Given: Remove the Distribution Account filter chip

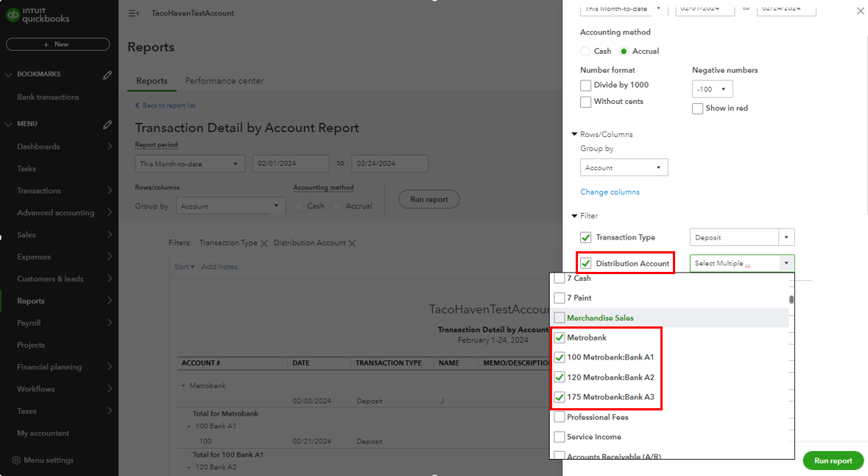Looking at the screenshot, I should [x=353, y=243].
